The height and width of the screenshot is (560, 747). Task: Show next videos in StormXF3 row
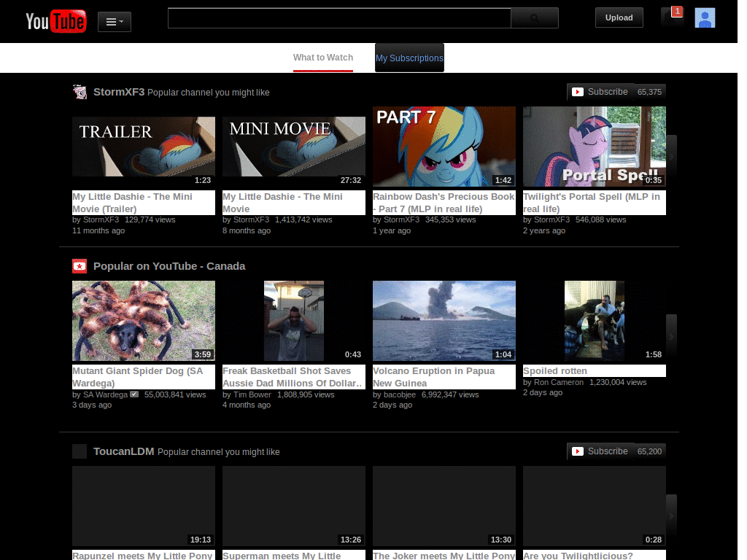(x=671, y=156)
